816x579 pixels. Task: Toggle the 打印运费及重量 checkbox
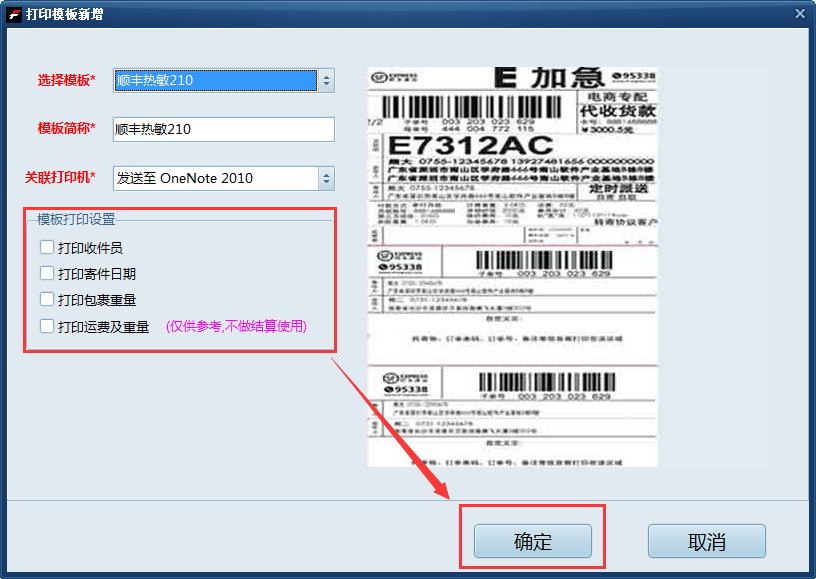pyautogui.click(x=47, y=326)
